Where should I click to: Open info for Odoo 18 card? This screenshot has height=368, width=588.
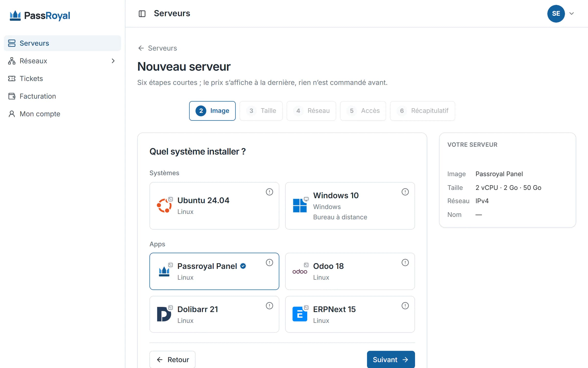coord(405,263)
